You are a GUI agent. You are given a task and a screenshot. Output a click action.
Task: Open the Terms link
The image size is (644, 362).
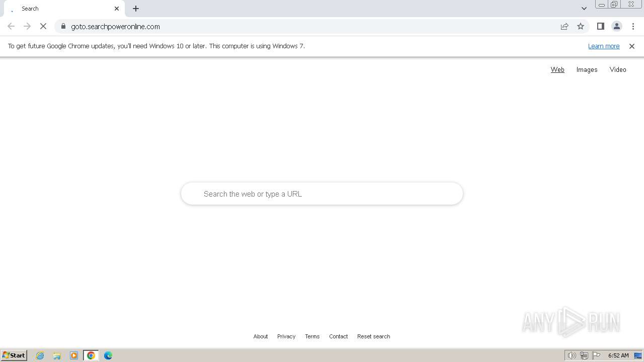click(x=312, y=336)
